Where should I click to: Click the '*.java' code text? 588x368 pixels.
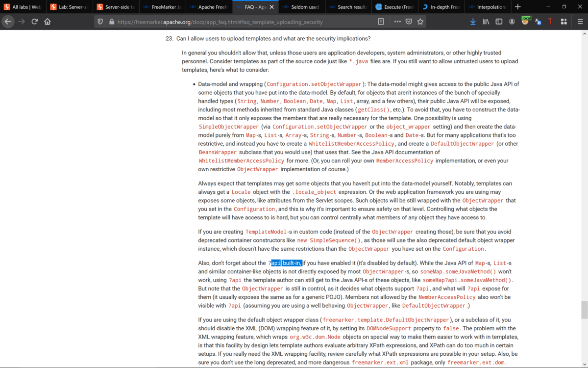(358, 61)
